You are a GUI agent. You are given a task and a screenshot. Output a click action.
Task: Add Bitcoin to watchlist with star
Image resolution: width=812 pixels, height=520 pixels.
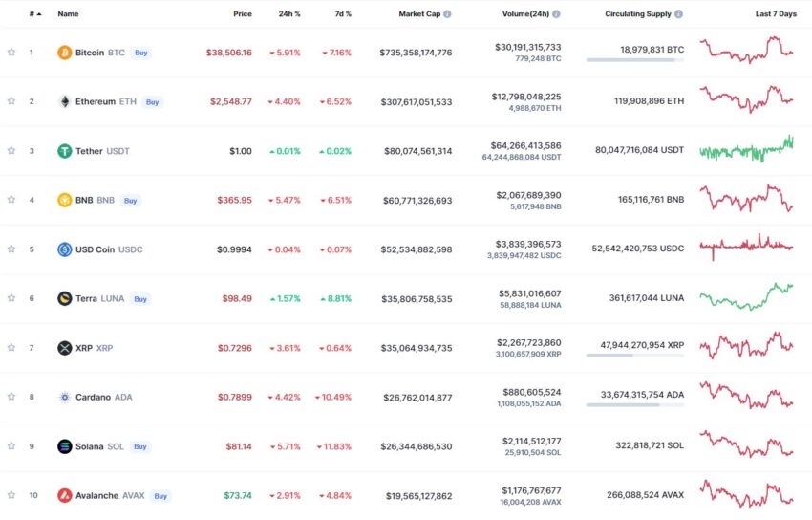click(x=11, y=52)
